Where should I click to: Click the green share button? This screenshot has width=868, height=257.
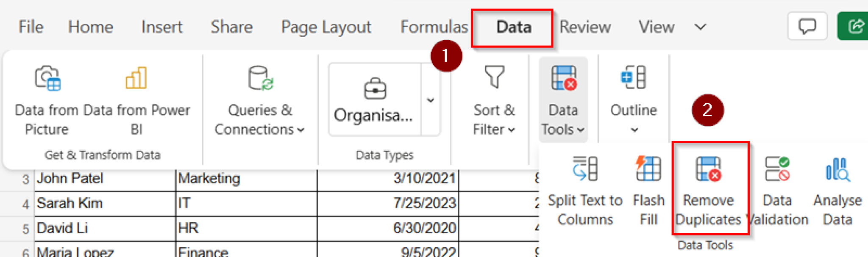[854, 26]
